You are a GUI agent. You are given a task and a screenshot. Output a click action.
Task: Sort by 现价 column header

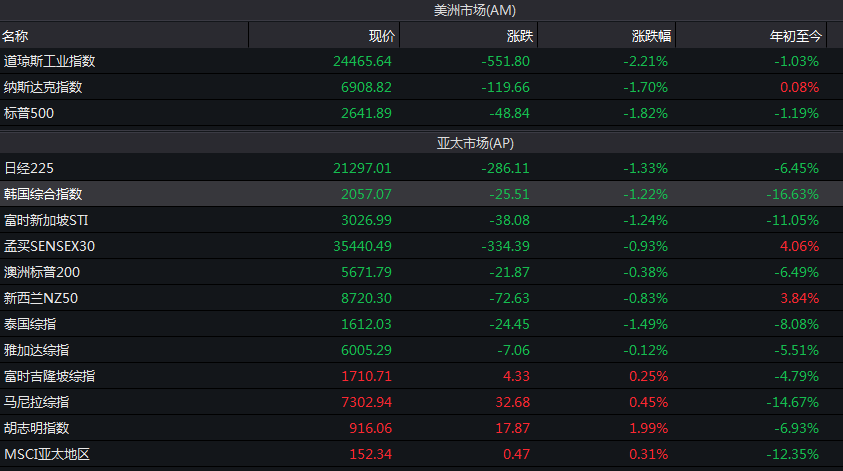coord(382,36)
